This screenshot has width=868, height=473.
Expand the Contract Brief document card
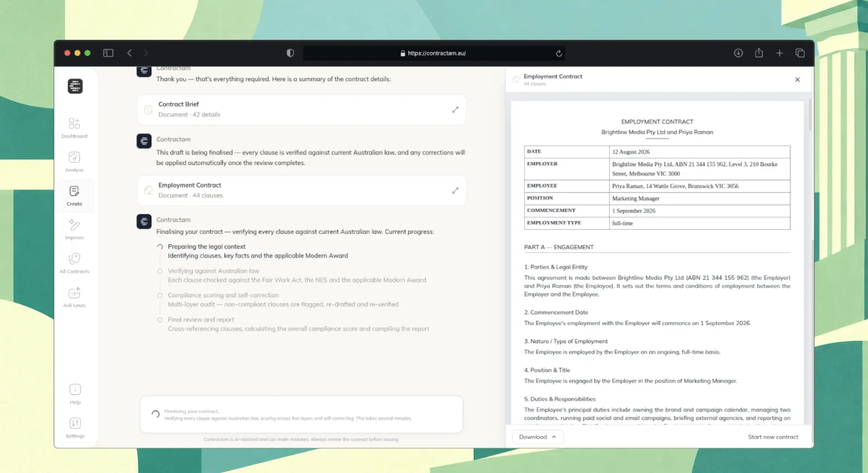(455, 110)
